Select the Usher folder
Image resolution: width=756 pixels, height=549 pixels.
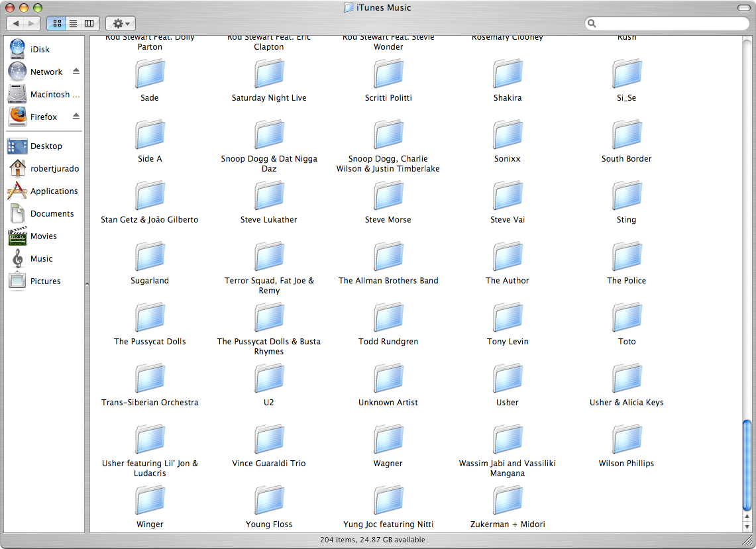click(x=508, y=379)
